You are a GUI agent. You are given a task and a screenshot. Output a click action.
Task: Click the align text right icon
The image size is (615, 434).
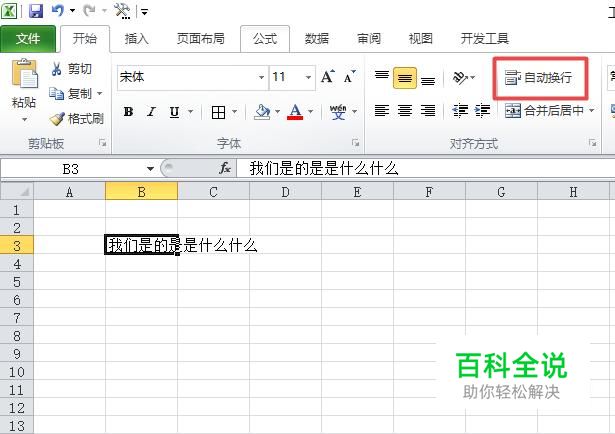coord(428,111)
